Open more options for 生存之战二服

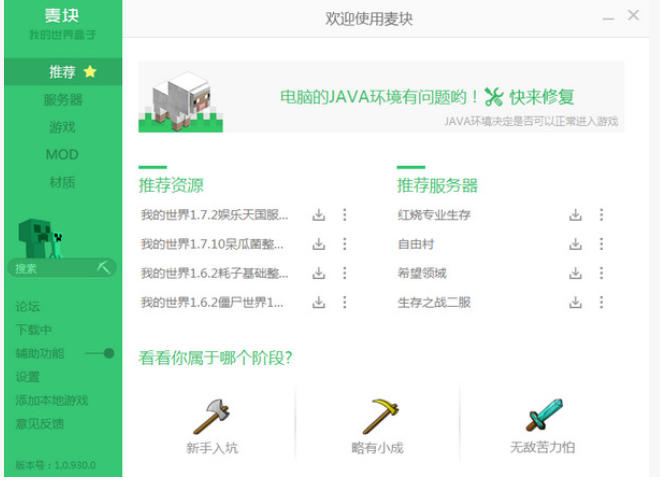(601, 302)
